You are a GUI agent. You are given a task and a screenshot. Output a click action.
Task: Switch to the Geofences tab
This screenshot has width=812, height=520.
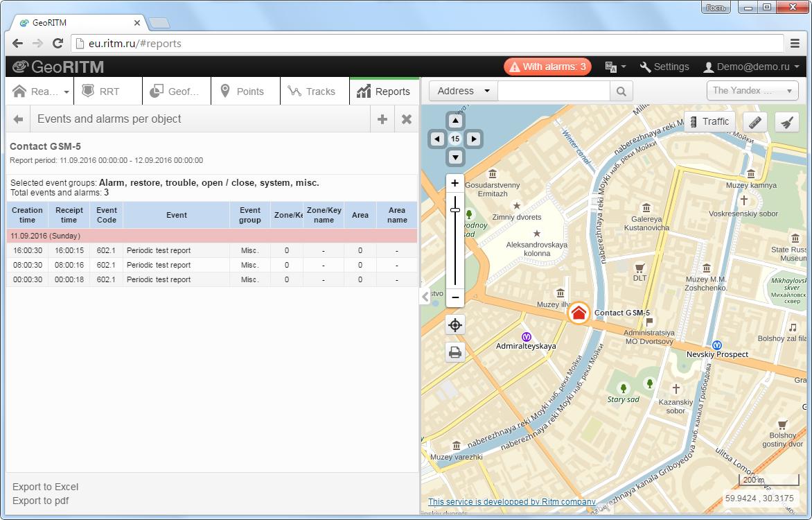[177, 92]
